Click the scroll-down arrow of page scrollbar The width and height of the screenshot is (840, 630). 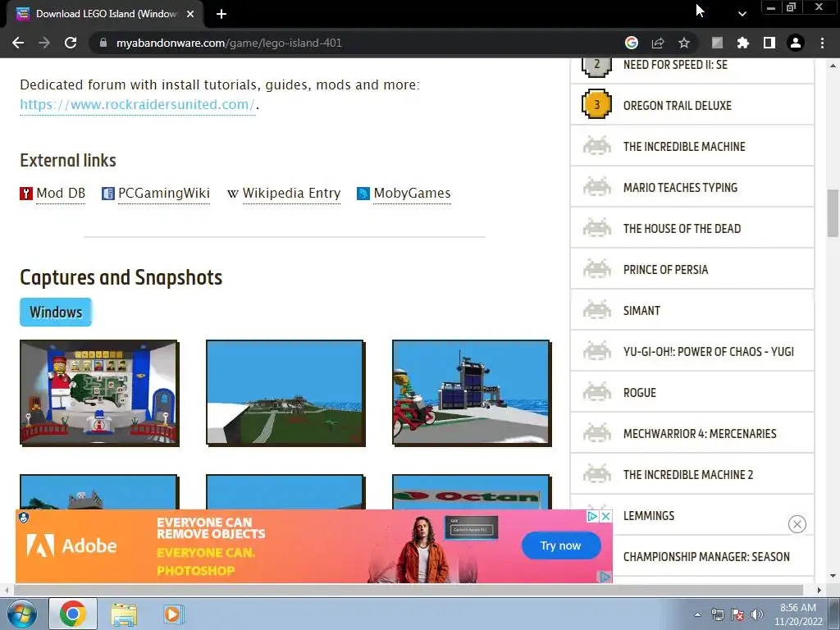tap(833, 577)
